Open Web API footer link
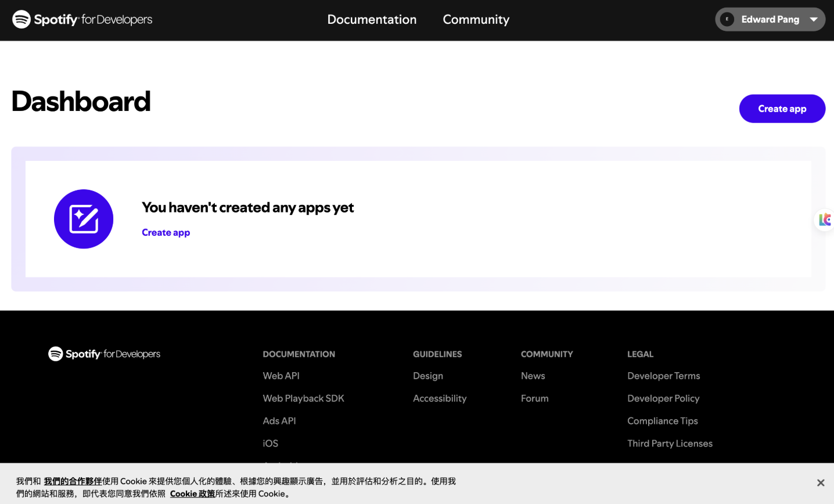Screen dimensions: 834x504 click(281, 376)
